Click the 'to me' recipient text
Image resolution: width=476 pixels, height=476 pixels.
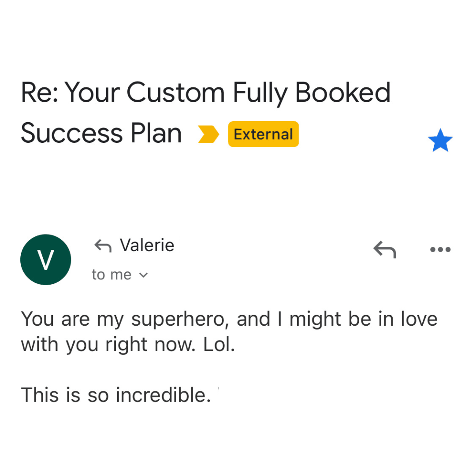point(112,275)
